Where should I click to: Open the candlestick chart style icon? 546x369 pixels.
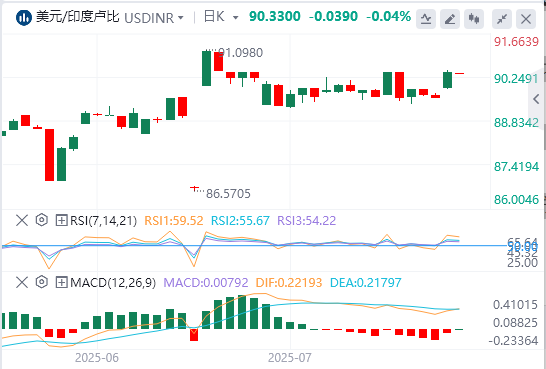pos(474,19)
